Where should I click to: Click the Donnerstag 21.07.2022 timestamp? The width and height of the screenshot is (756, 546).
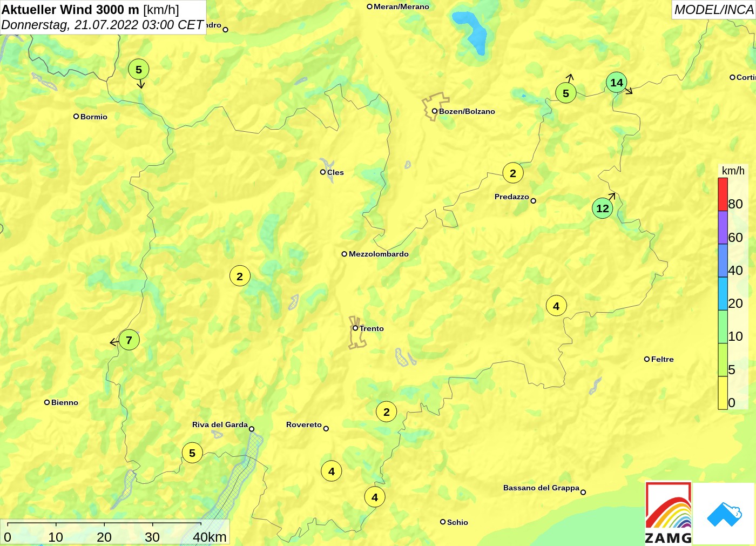click(103, 25)
